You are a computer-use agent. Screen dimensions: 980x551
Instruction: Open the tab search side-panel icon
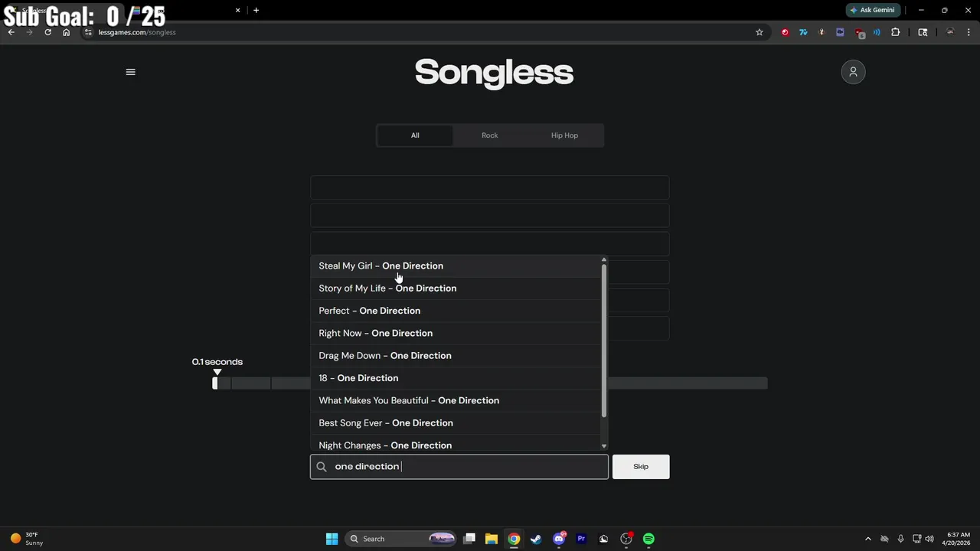[923, 32]
